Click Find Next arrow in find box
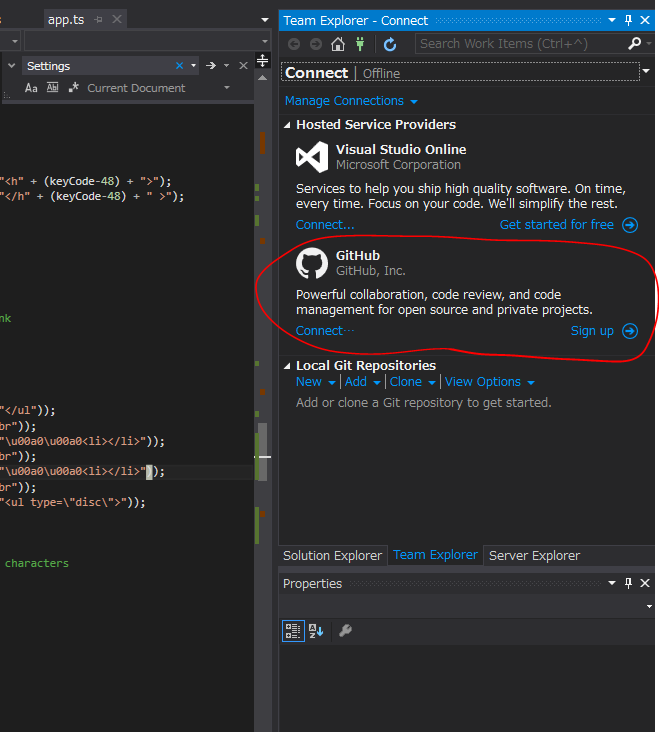This screenshot has height=732, width=659. point(211,66)
